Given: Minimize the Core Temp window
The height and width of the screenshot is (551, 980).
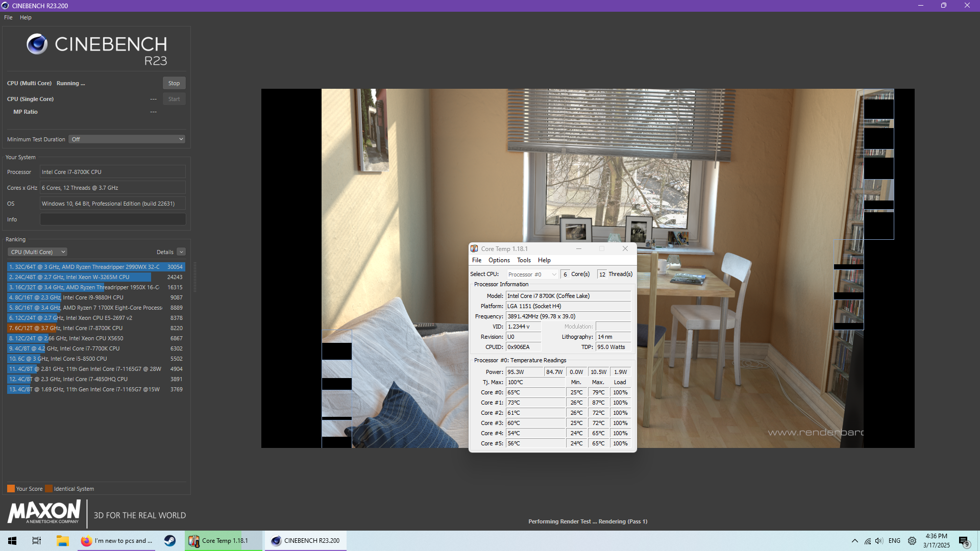Looking at the screenshot, I should (x=579, y=248).
